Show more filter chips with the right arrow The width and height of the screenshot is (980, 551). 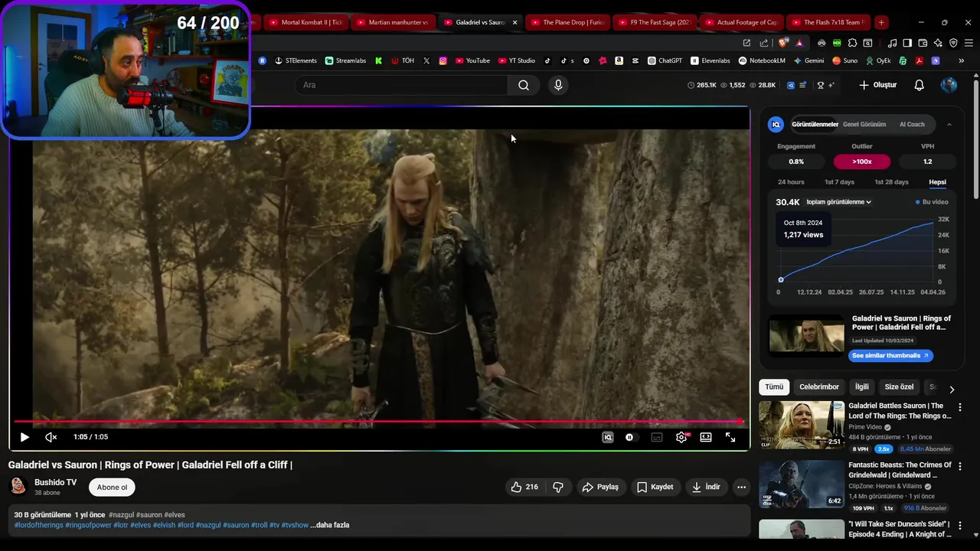(952, 389)
